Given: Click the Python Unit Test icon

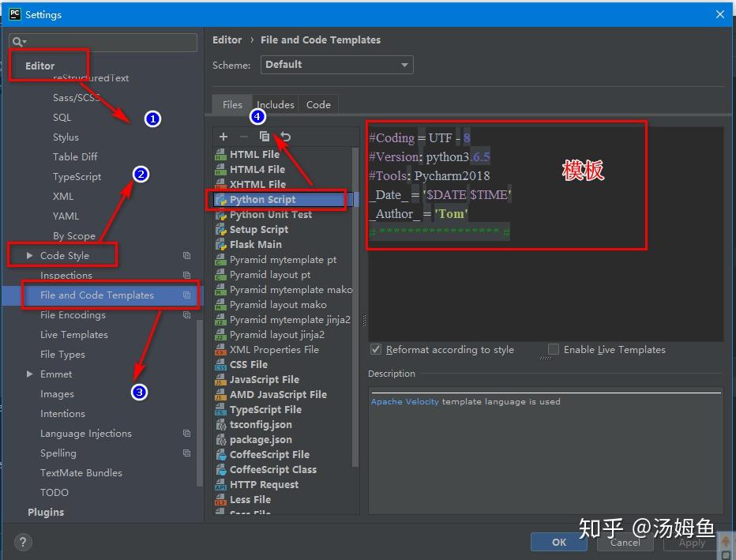Looking at the screenshot, I should pyautogui.click(x=220, y=215).
